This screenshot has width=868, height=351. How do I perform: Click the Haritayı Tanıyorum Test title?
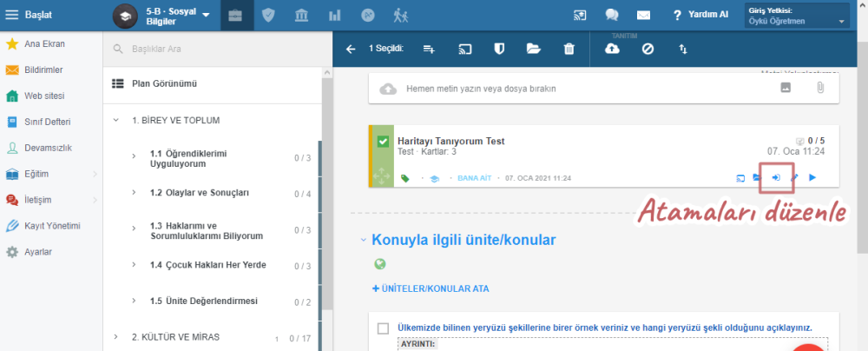click(451, 142)
